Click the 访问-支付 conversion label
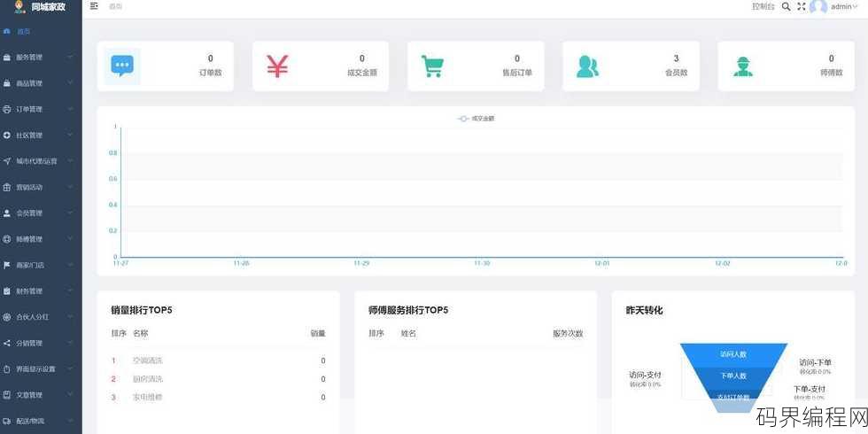 pos(645,376)
